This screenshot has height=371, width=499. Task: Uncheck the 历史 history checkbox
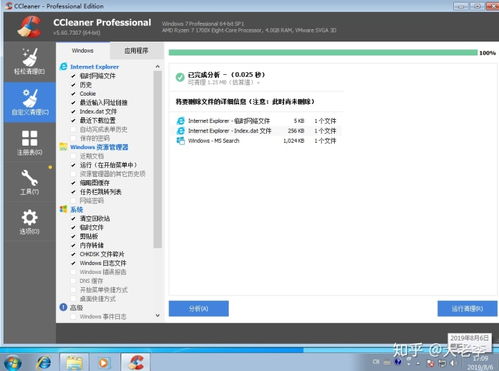[73, 85]
